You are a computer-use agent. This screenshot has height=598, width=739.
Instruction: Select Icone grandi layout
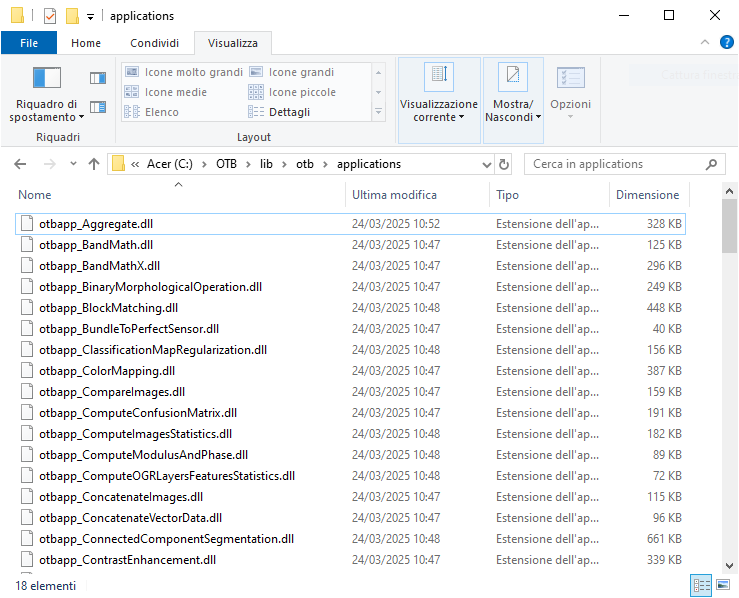coord(292,72)
